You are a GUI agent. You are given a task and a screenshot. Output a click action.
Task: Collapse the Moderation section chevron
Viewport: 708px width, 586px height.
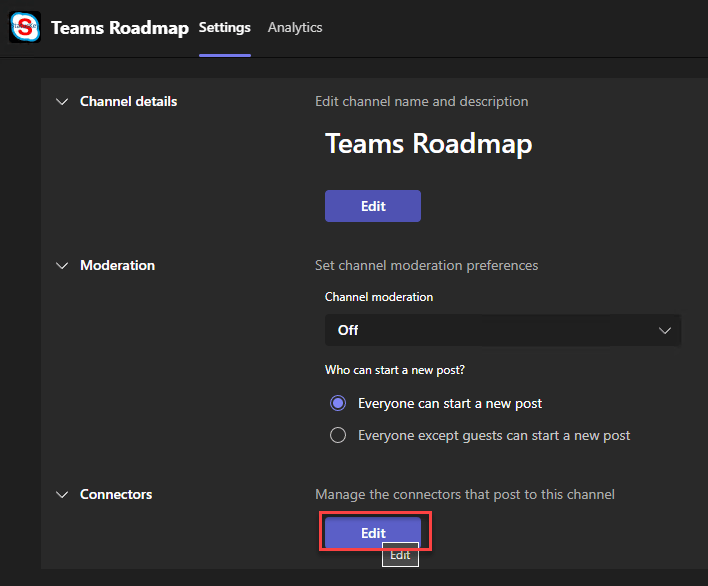62,266
